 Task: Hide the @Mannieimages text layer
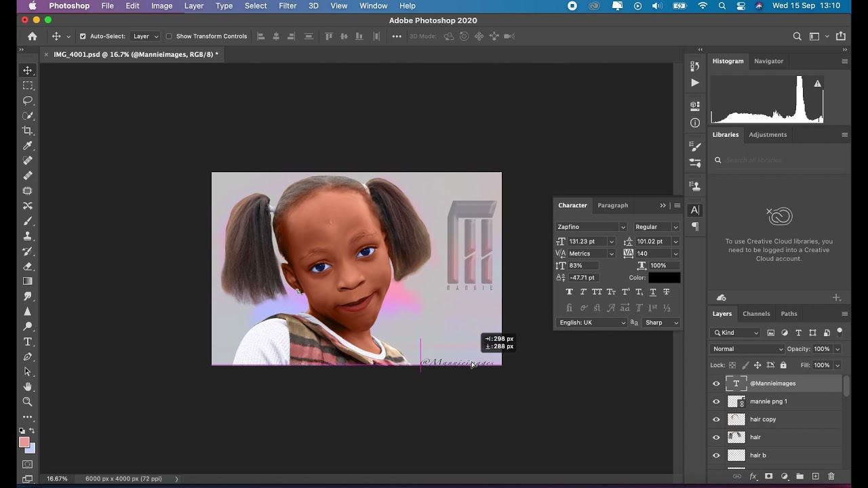click(716, 384)
